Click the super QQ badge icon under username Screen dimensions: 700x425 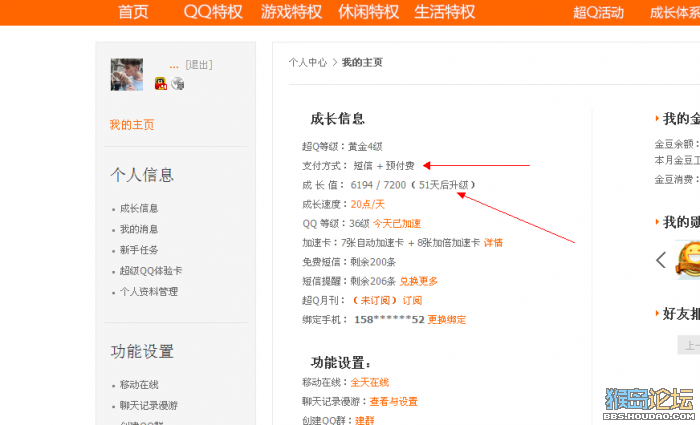click(161, 83)
